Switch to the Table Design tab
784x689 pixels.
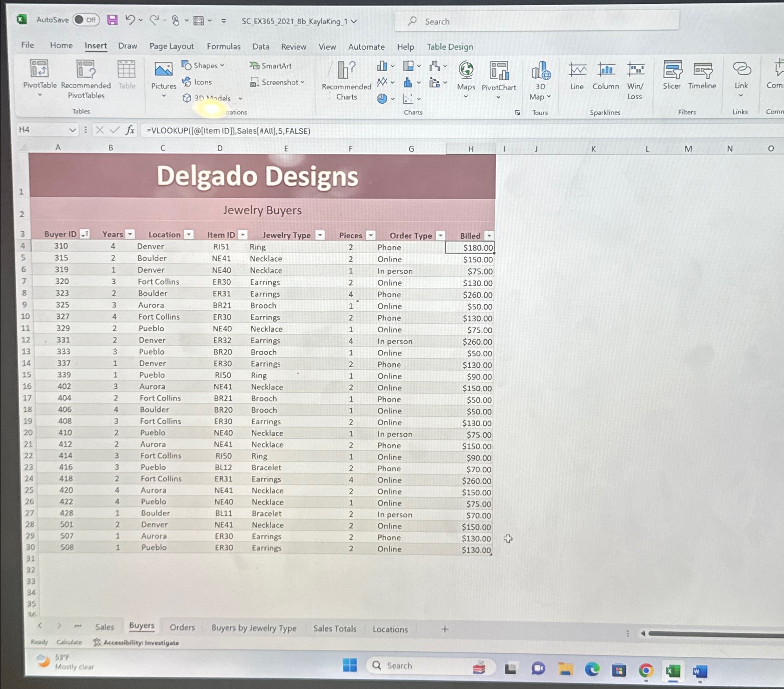click(x=450, y=47)
